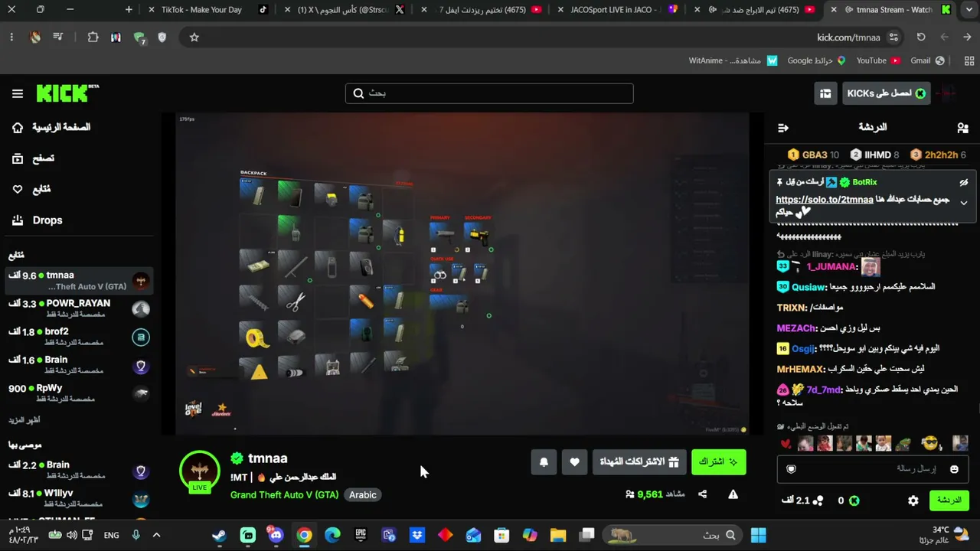This screenshot has width=980, height=551.
Task: Bookmark this page with the star icon
Action: point(194,37)
